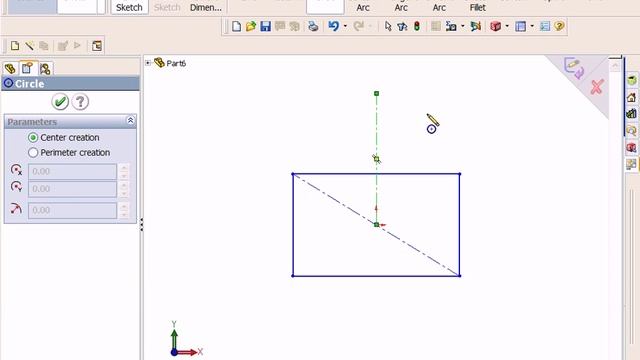This screenshot has width=640, height=360.
Task: Click the red cube appearance icon
Action: [496, 27]
